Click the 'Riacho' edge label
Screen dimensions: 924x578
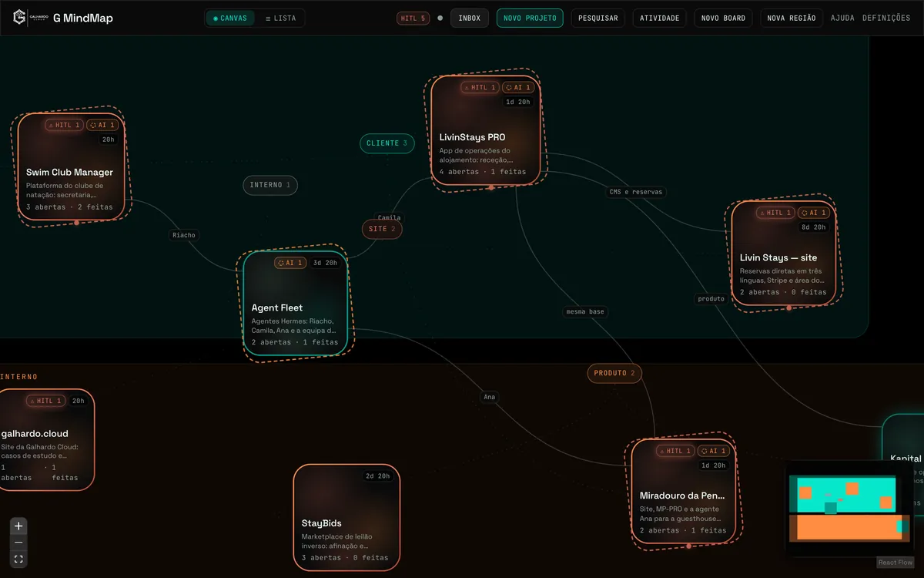tap(184, 235)
